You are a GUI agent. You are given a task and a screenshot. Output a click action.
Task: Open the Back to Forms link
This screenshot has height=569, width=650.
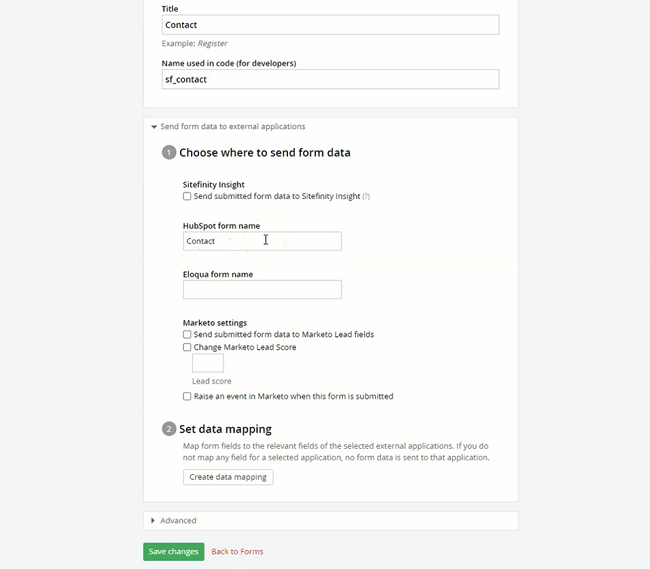click(237, 552)
